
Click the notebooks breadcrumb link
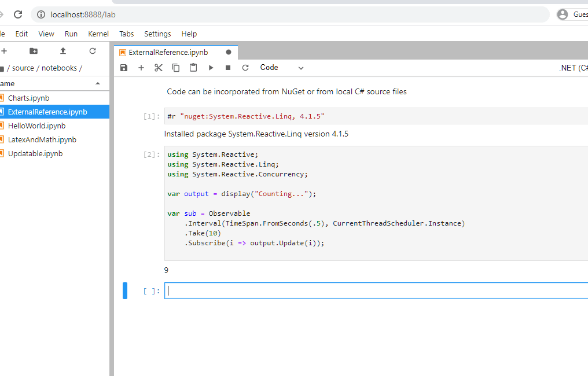(59, 68)
